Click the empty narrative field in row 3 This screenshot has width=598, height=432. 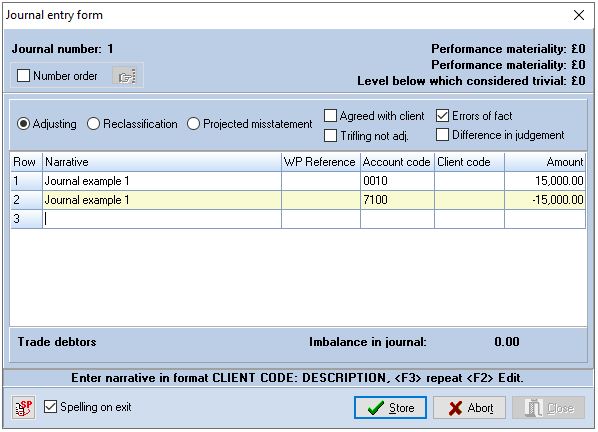162,219
